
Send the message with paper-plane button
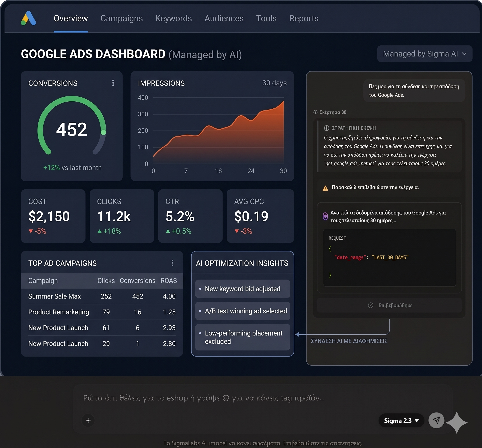[436, 420]
